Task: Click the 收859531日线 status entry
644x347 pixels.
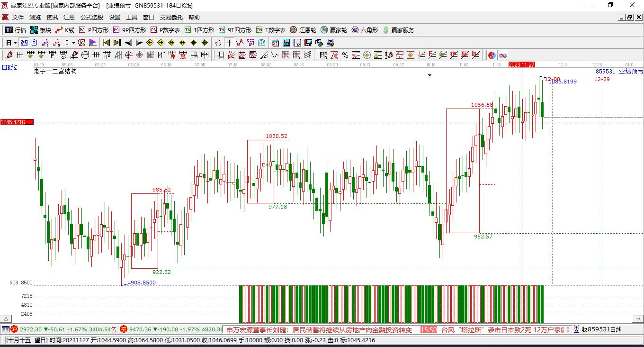Action: coord(601,329)
